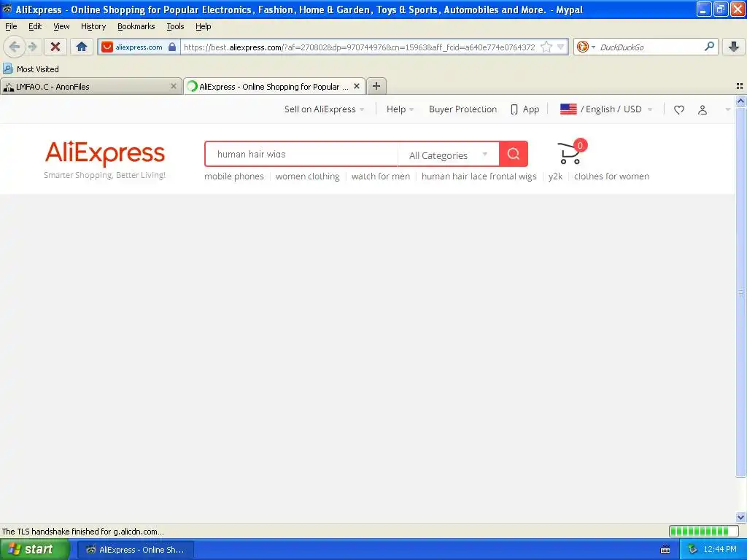Screen dimensions: 747x560
Task: Click the Forward navigation arrow
Action: point(33,47)
